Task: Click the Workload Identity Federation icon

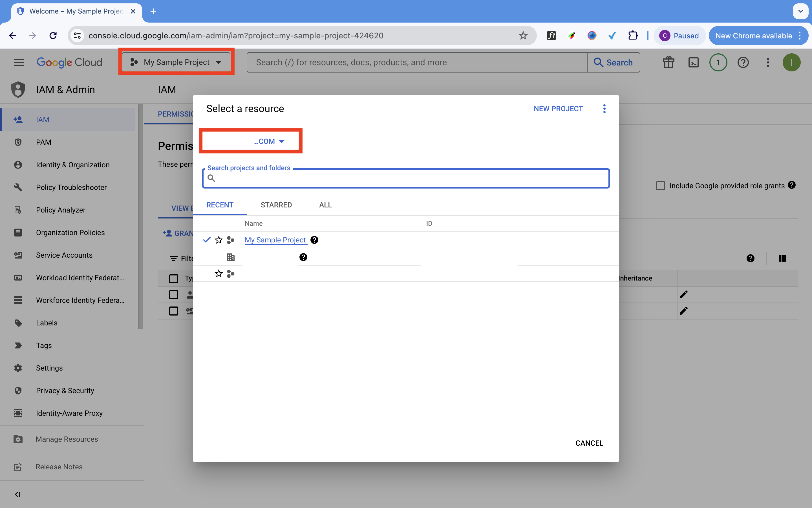Action: [x=18, y=277]
